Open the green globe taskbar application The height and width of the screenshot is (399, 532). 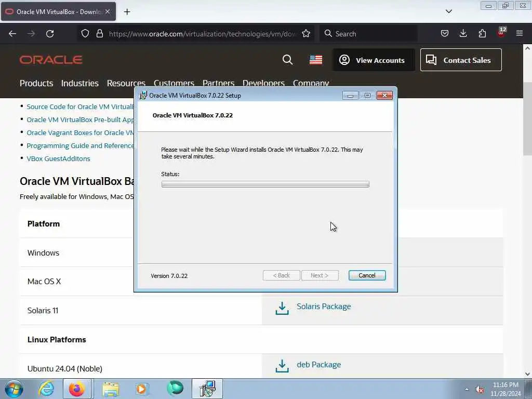pos(175,389)
